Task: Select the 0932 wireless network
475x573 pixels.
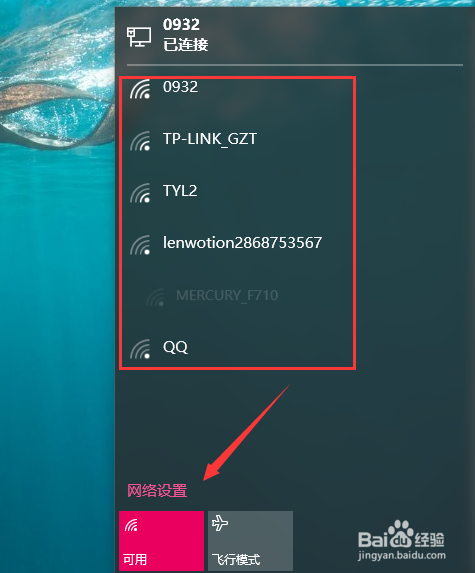Action: pyautogui.click(x=238, y=90)
